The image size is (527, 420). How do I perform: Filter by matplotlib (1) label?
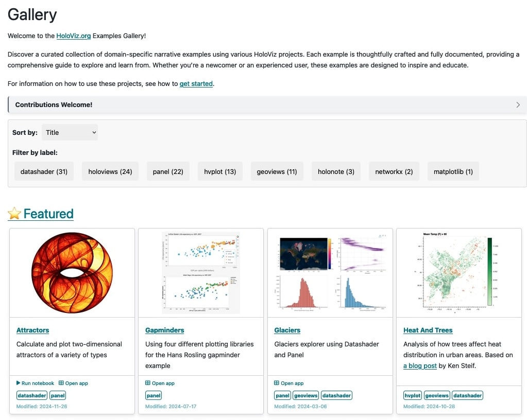click(453, 171)
